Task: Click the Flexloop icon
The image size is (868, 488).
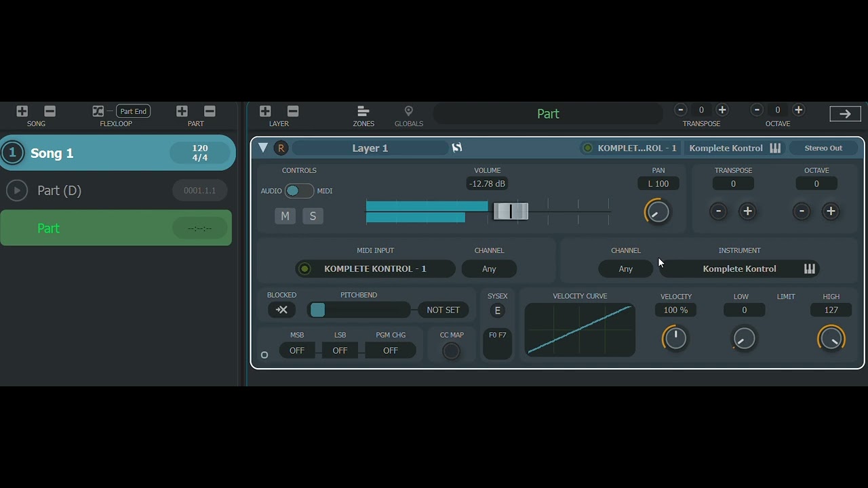Action: [x=98, y=111]
